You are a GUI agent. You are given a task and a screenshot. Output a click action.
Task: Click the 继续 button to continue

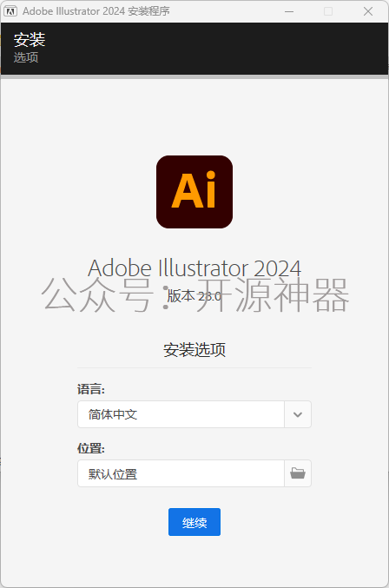click(194, 522)
